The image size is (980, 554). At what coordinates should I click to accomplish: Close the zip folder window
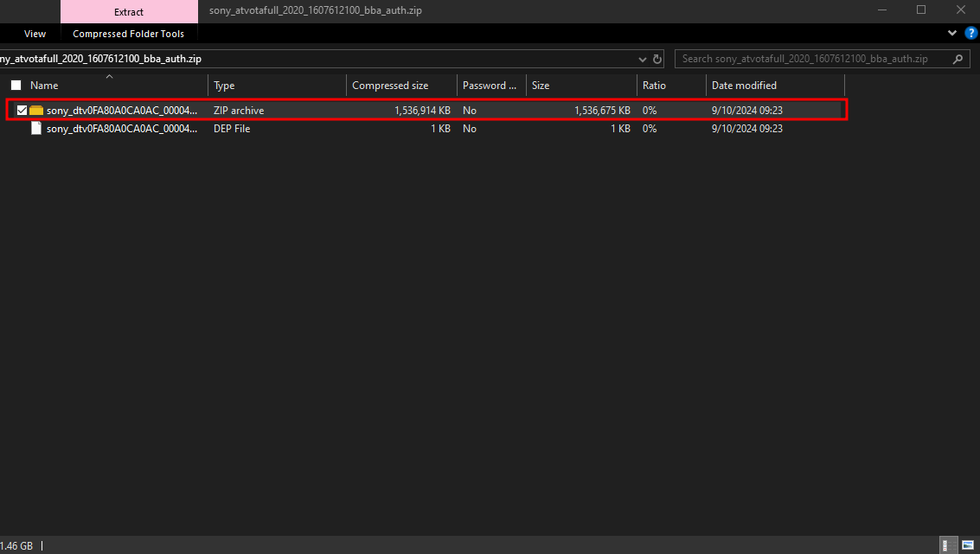(x=961, y=10)
